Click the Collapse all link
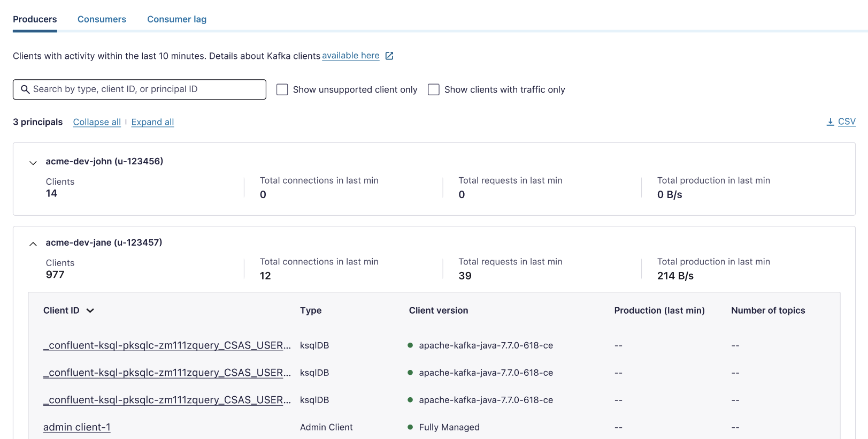This screenshot has height=439, width=868. point(97,122)
